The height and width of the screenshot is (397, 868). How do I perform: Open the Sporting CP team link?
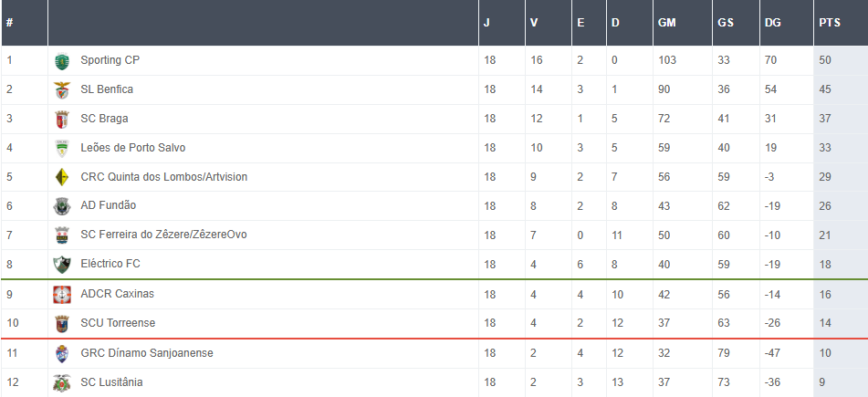[x=110, y=60]
